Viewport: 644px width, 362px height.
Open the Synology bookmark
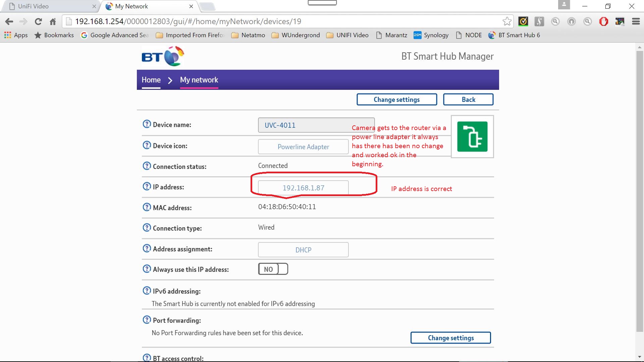pyautogui.click(x=431, y=35)
